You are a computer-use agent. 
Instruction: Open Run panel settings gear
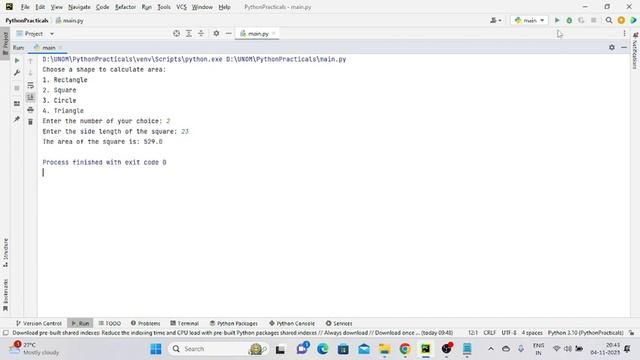pos(612,47)
